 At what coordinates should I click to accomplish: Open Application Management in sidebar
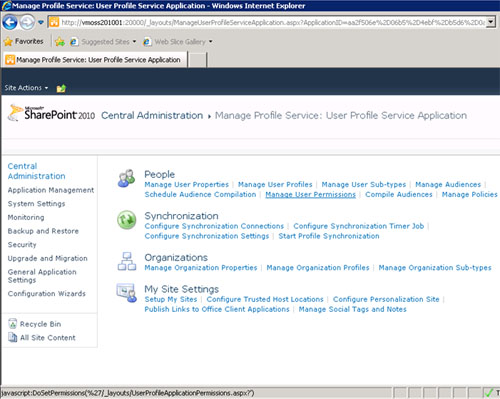51,190
